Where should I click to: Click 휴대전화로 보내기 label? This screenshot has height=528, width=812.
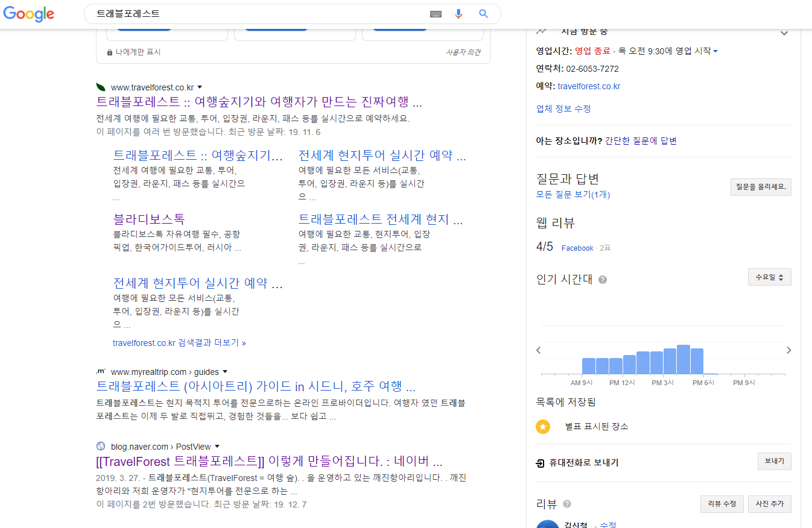pos(583,463)
